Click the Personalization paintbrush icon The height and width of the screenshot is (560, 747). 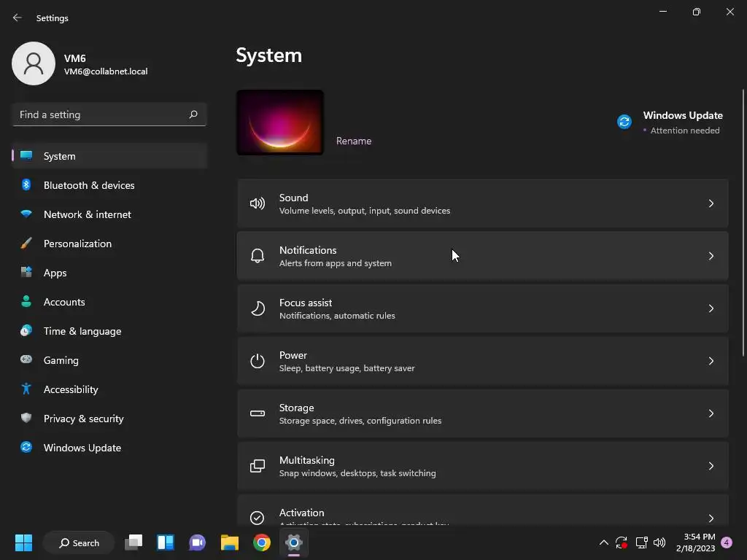(x=26, y=244)
